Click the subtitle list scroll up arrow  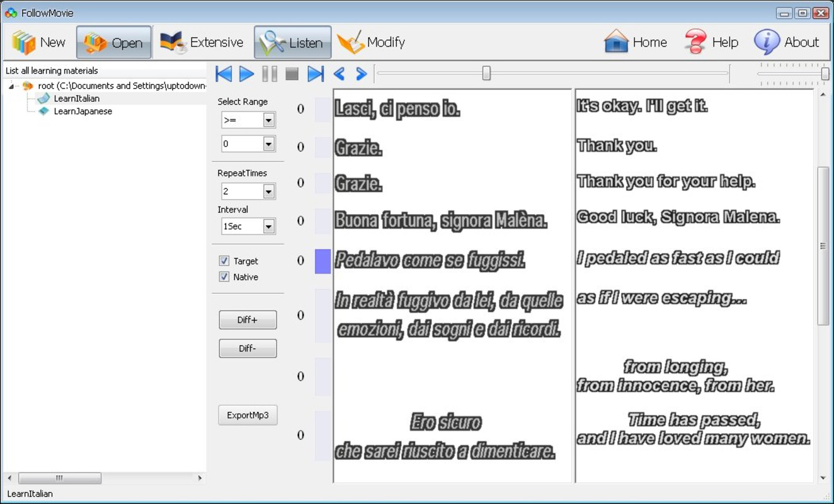(x=823, y=95)
